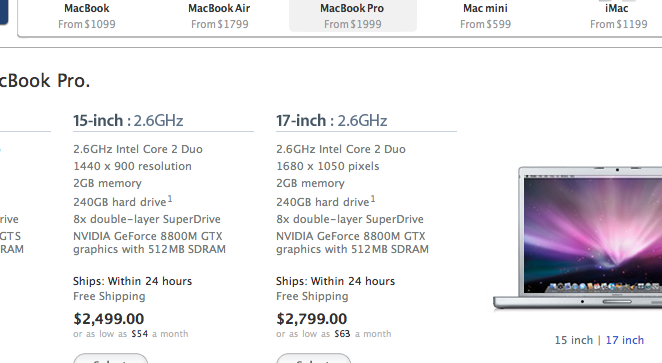This screenshot has width=662, height=363.
Task: Click footnote 1 after 17-inch hard drive
Action: tap(373, 198)
